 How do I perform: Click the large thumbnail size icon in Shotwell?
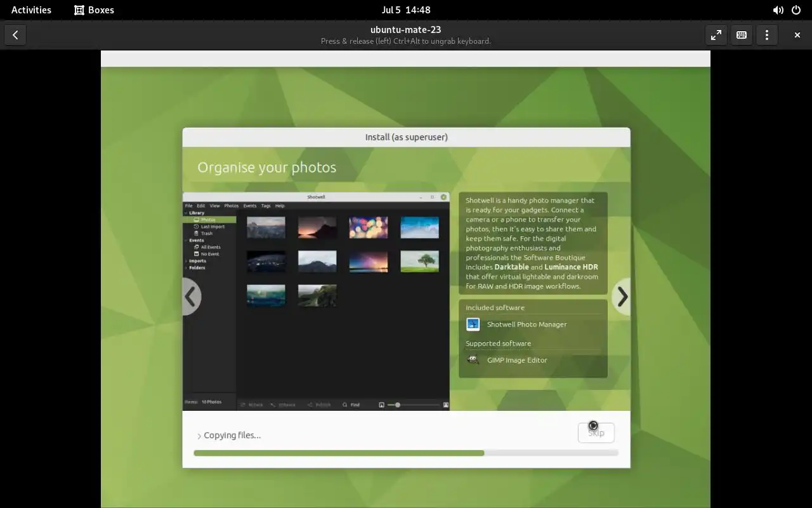[446, 404]
